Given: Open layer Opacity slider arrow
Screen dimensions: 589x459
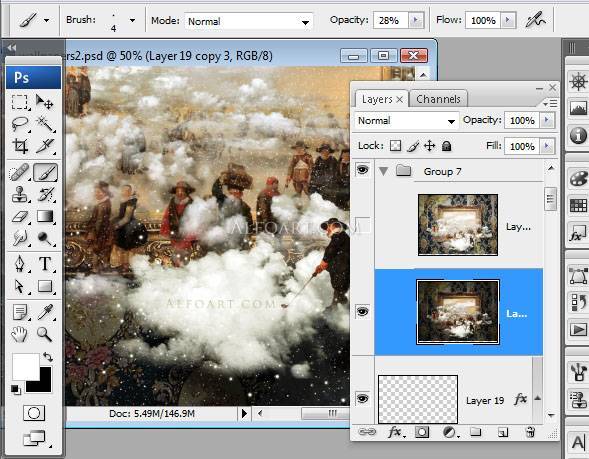Looking at the screenshot, I should (547, 120).
